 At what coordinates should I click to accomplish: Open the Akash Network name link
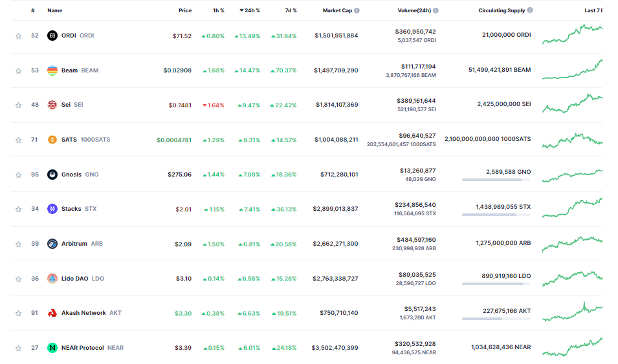[x=83, y=313]
